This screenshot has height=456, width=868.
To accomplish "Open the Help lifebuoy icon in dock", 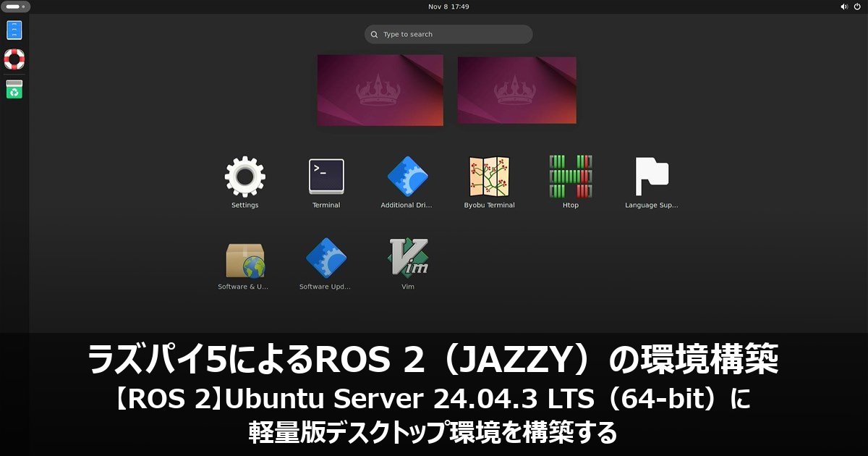I will click(x=14, y=59).
